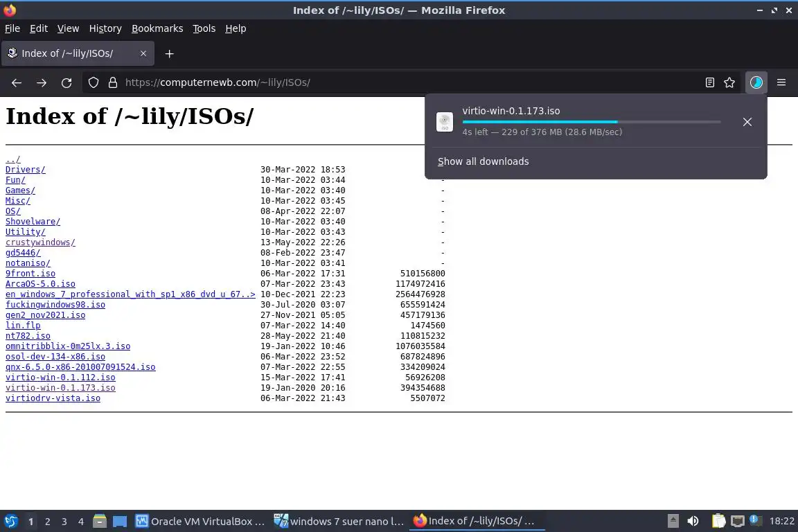Image resolution: width=798 pixels, height=532 pixels.
Task: Switch to workspace 2 in taskbar
Action: tap(47, 522)
